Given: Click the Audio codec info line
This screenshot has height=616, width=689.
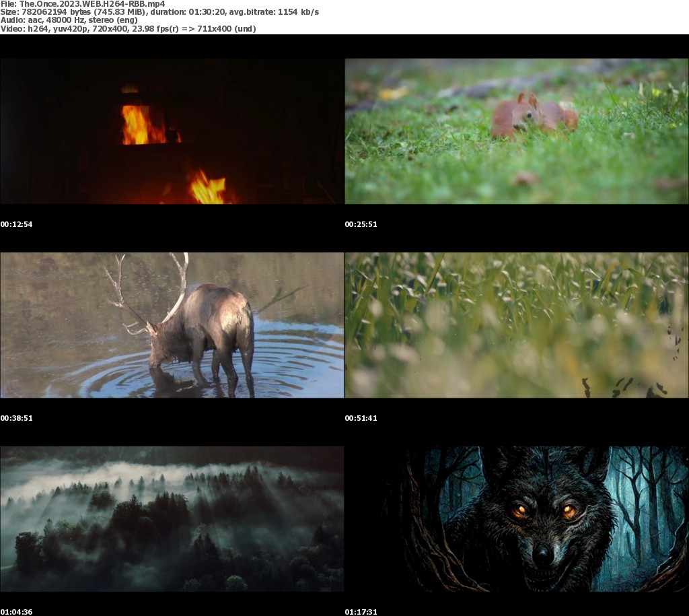Looking at the screenshot, I should point(69,20).
